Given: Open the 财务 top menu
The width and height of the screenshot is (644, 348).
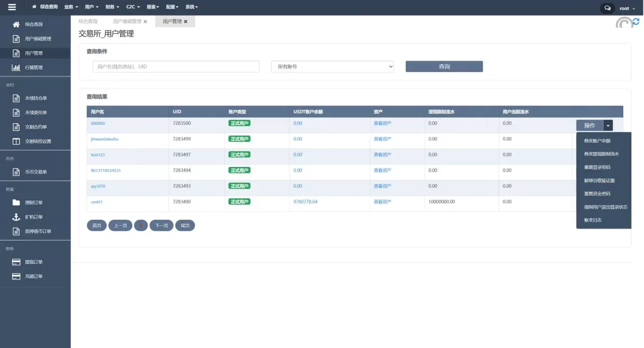Looking at the screenshot, I should tap(112, 7).
